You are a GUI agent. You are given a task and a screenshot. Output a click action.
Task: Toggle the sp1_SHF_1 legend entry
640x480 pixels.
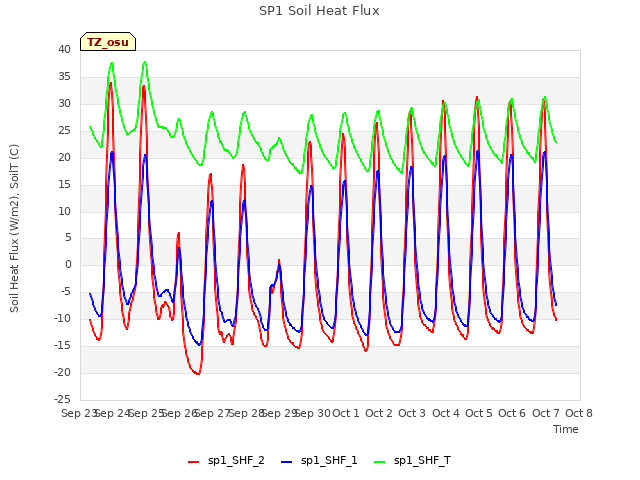pos(319,460)
